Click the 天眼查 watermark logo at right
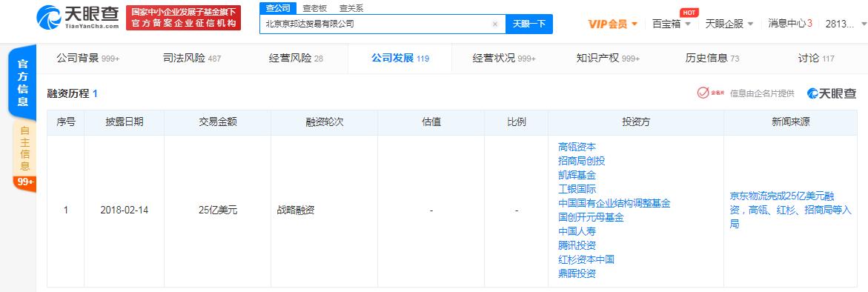 832,93
